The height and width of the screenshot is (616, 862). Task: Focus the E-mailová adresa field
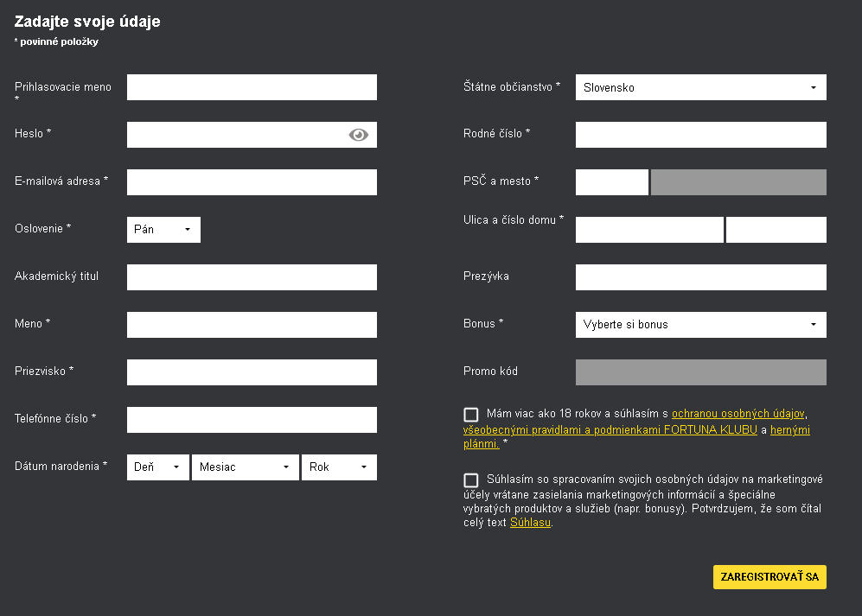pos(252,182)
